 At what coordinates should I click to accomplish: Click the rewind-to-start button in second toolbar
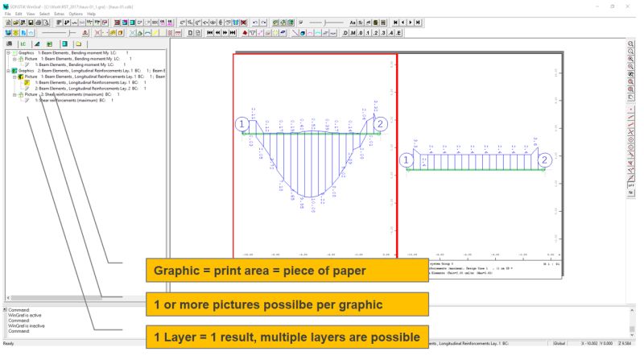pyautogui.click(x=209, y=32)
